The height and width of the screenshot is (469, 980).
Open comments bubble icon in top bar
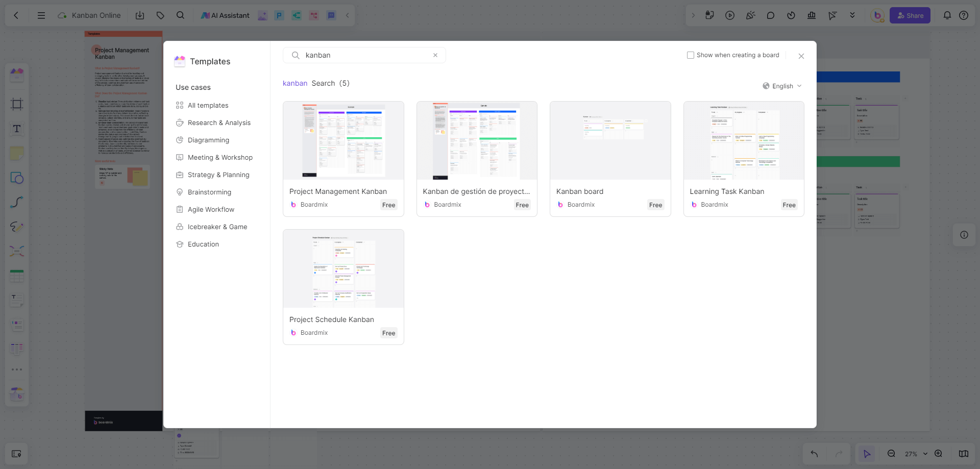tap(771, 15)
